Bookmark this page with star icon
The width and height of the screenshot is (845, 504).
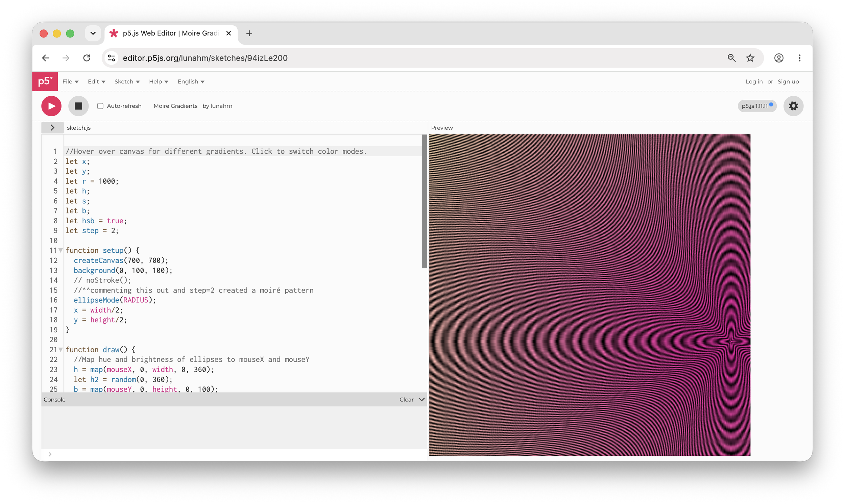click(x=750, y=58)
